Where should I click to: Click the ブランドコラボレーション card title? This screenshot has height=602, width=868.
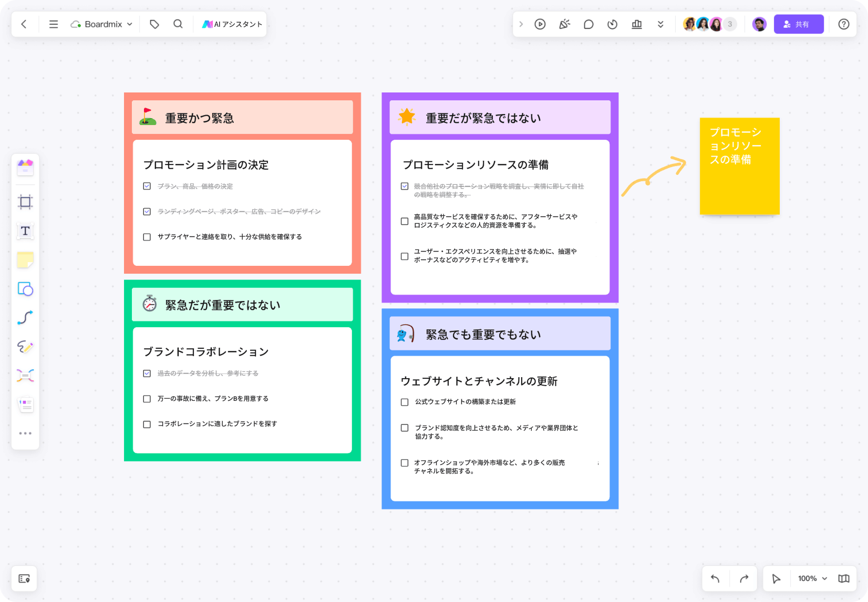click(x=206, y=352)
